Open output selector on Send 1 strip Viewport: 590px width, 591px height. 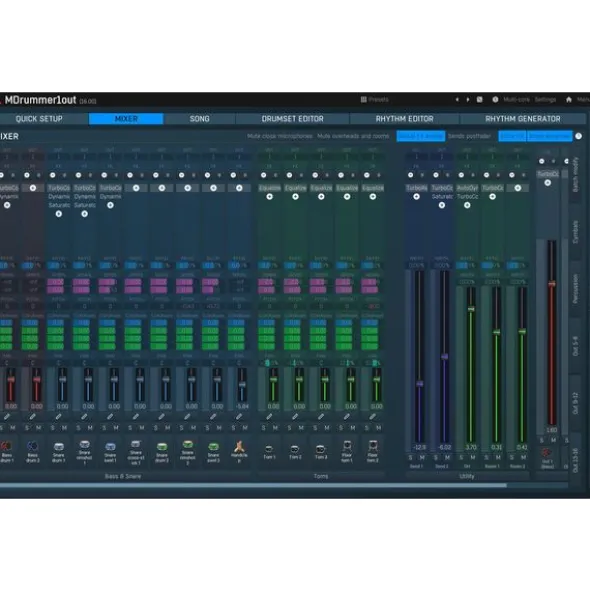click(416, 157)
